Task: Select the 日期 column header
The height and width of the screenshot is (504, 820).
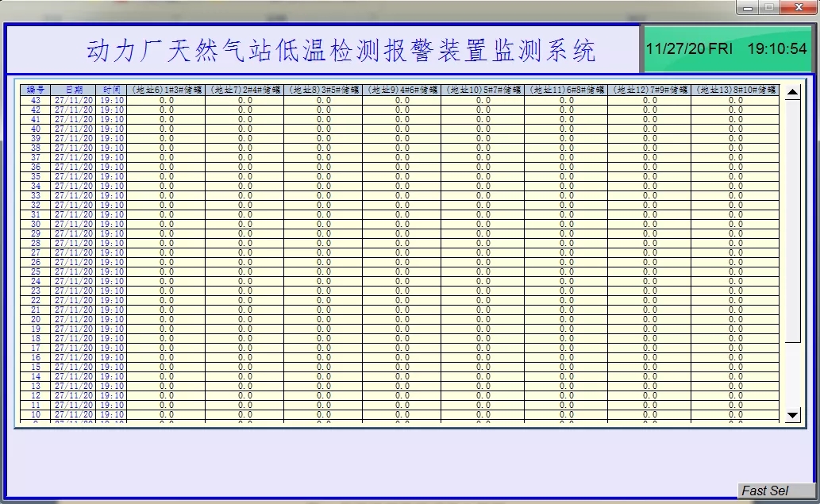Action: click(x=74, y=90)
